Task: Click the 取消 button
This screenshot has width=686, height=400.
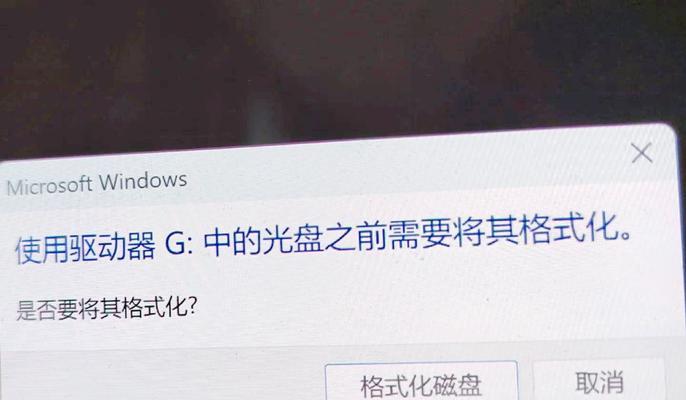Action: tap(599, 380)
